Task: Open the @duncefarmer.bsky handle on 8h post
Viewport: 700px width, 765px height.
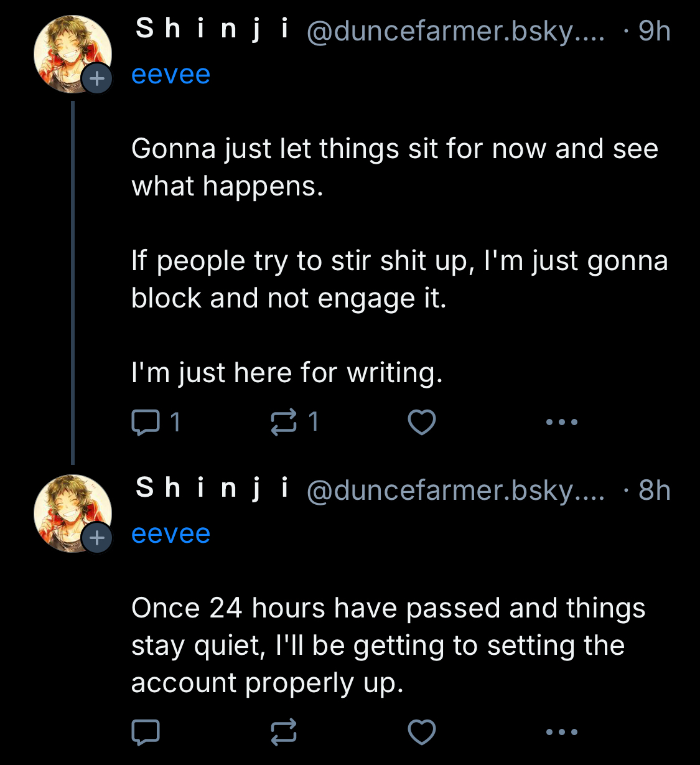Action: [x=455, y=490]
